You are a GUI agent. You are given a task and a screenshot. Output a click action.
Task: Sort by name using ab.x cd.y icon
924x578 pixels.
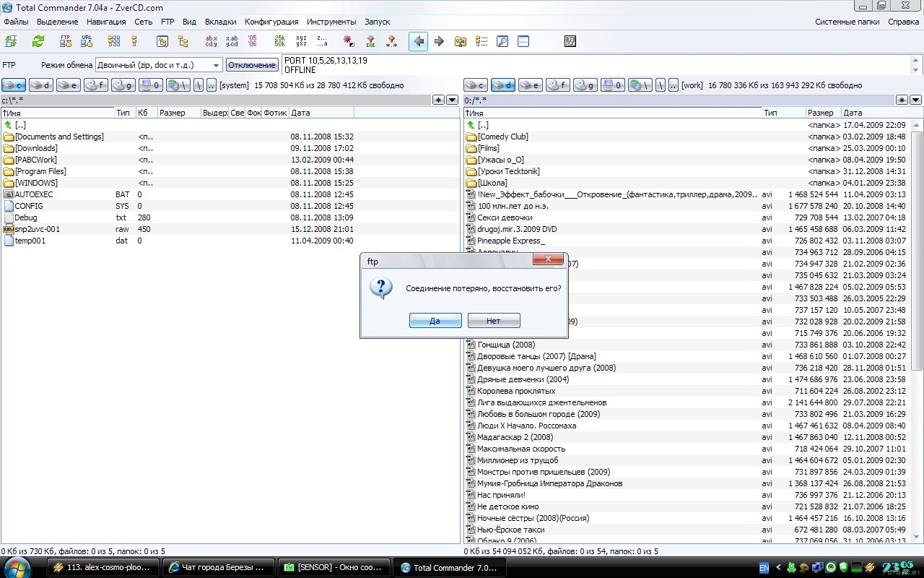(x=211, y=41)
